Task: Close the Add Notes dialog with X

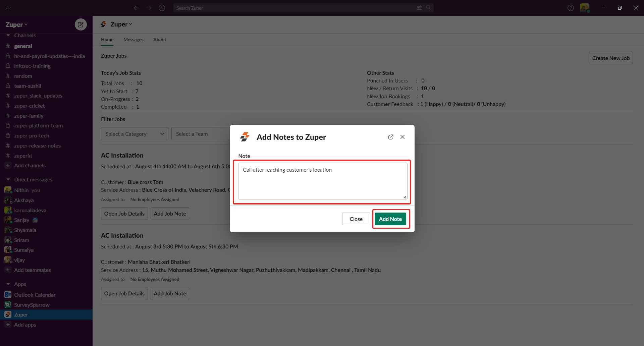Action: coord(402,137)
